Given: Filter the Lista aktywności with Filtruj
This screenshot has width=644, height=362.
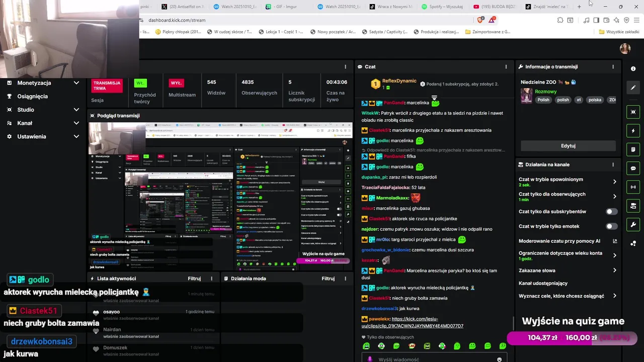Looking at the screenshot, I should 194,278.
